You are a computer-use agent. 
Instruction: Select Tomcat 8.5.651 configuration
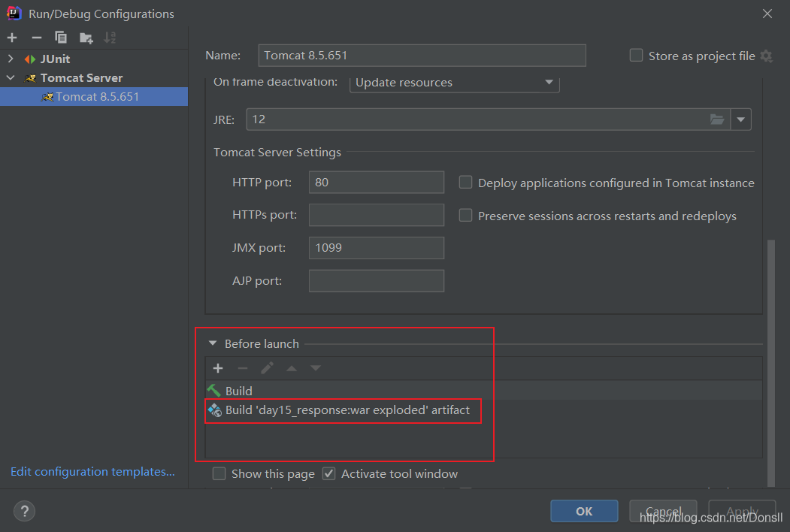pyautogui.click(x=94, y=97)
